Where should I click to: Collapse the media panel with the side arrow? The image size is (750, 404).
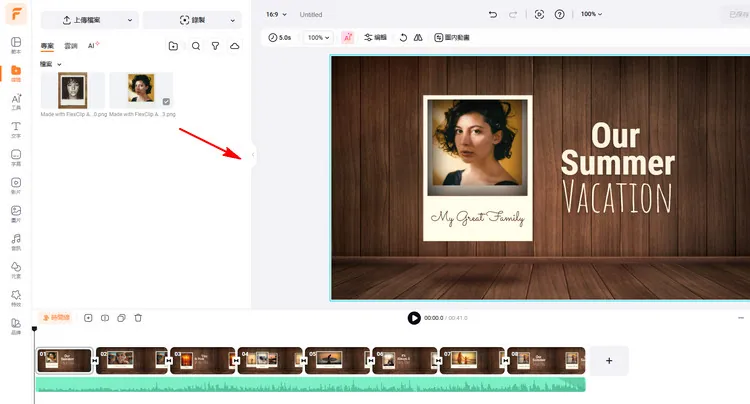pyautogui.click(x=253, y=155)
